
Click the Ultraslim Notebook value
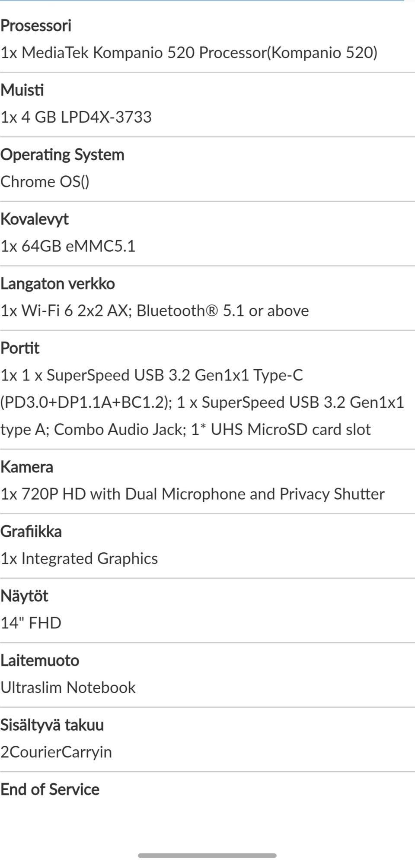pos(68,687)
